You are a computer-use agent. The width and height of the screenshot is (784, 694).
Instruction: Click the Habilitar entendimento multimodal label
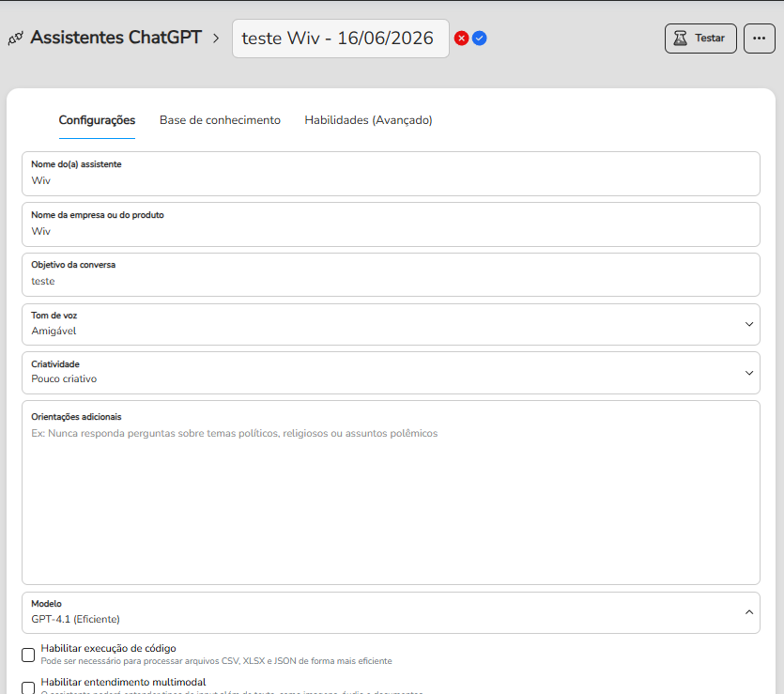pyautogui.click(x=124, y=682)
